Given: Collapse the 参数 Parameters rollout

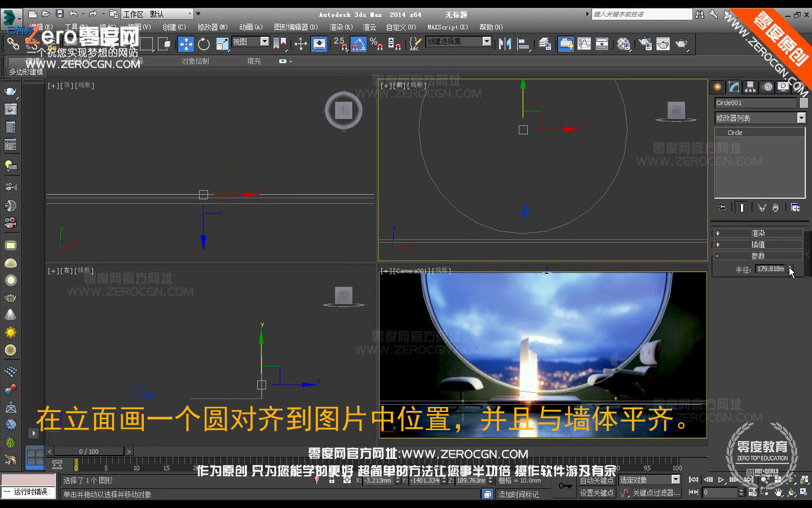Looking at the screenshot, I should (x=758, y=256).
